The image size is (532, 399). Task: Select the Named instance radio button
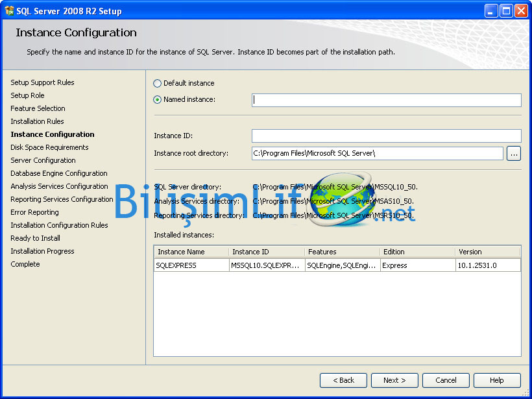click(157, 99)
